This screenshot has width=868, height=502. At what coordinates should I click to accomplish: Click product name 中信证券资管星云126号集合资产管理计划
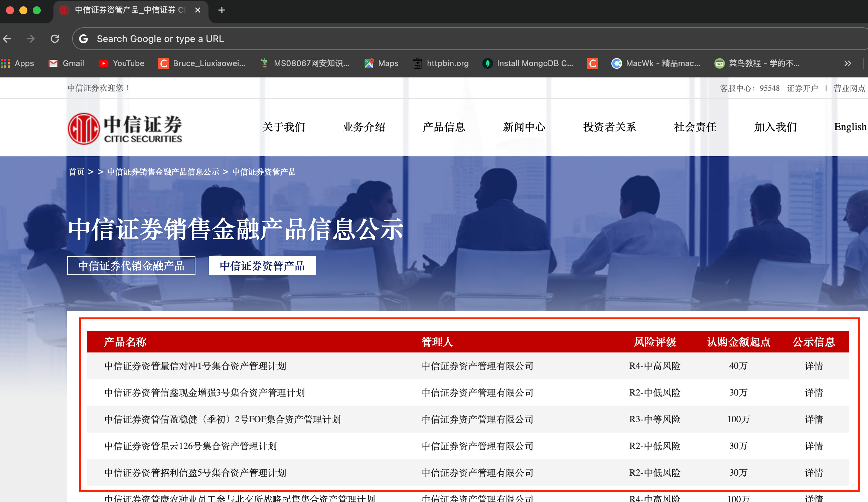click(x=190, y=446)
